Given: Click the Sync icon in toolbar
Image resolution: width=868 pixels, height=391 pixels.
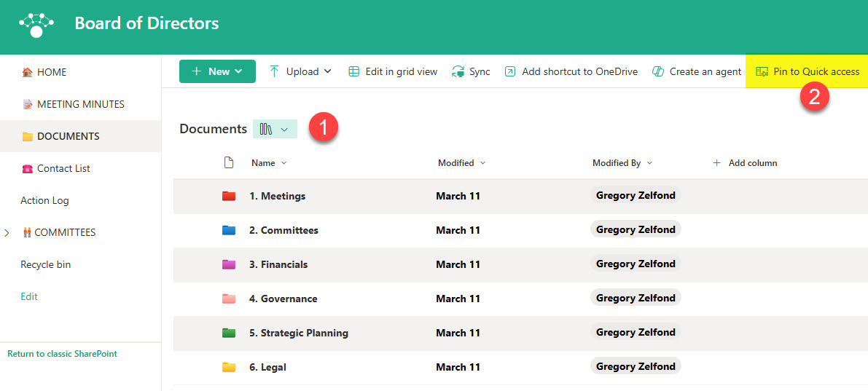Looking at the screenshot, I should (x=458, y=71).
